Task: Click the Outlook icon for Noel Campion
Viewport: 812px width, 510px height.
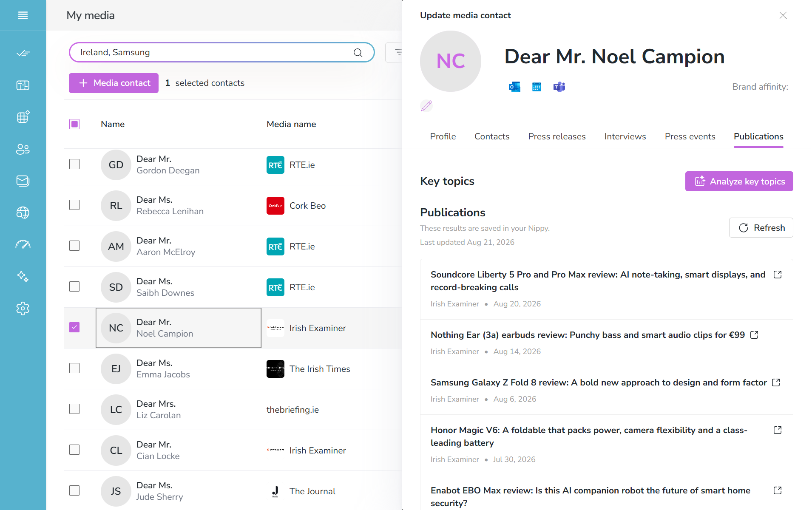Action: coord(514,87)
